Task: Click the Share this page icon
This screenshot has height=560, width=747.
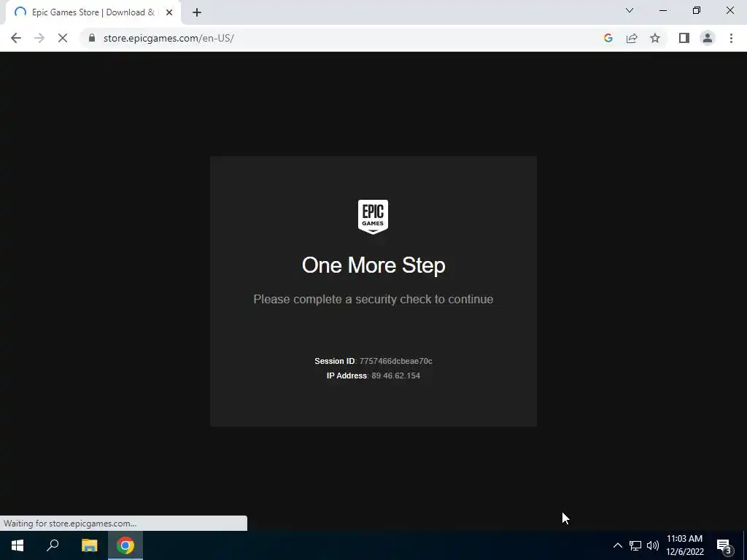Action: click(x=632, y=38)
